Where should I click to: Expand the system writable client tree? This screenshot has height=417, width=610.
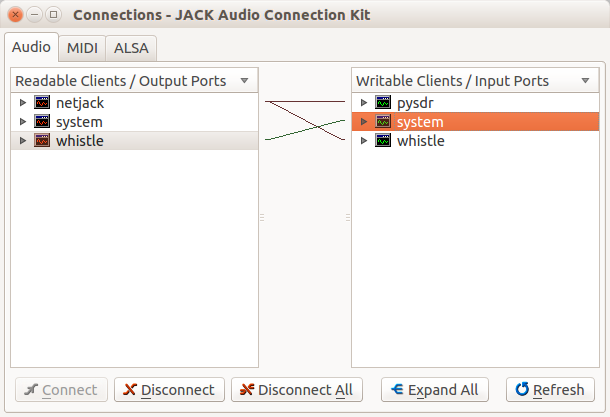pyautogui.click(x=364, y=121)
